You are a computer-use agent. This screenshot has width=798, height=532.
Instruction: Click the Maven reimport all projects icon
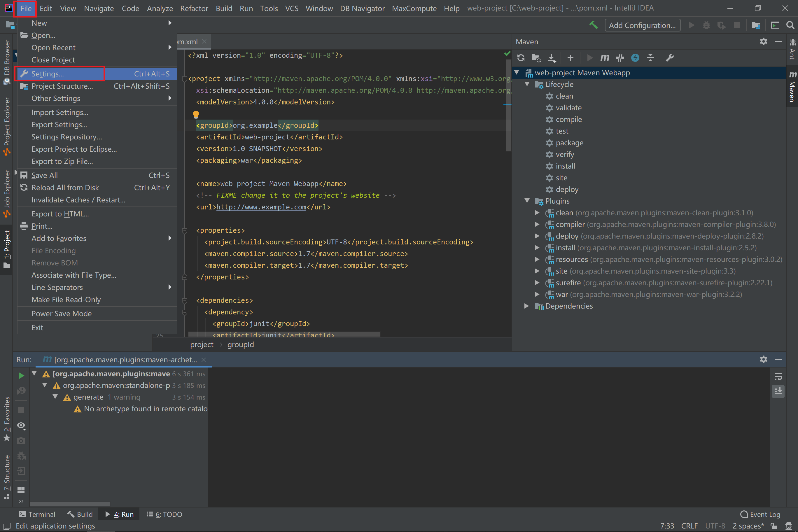pyautogui.click(x=521, y=58)
